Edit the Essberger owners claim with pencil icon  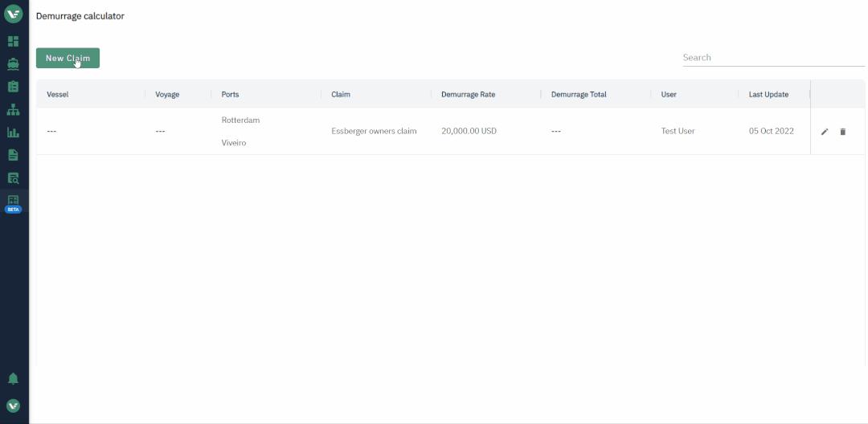click(x=825, y=132)
